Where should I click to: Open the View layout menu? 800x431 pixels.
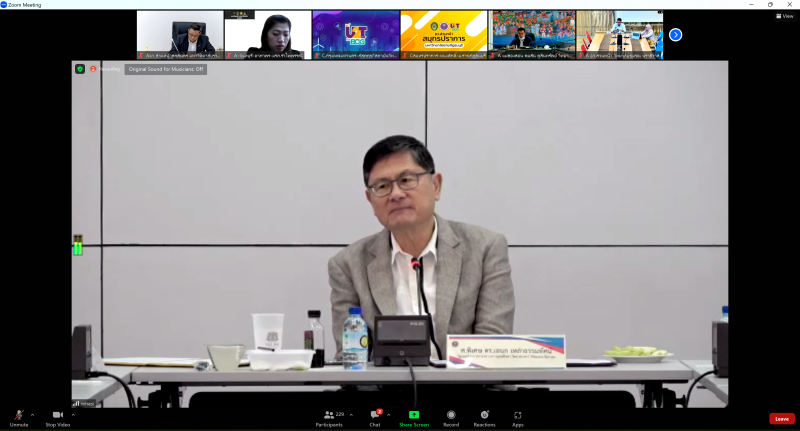[x=785, y=16]
